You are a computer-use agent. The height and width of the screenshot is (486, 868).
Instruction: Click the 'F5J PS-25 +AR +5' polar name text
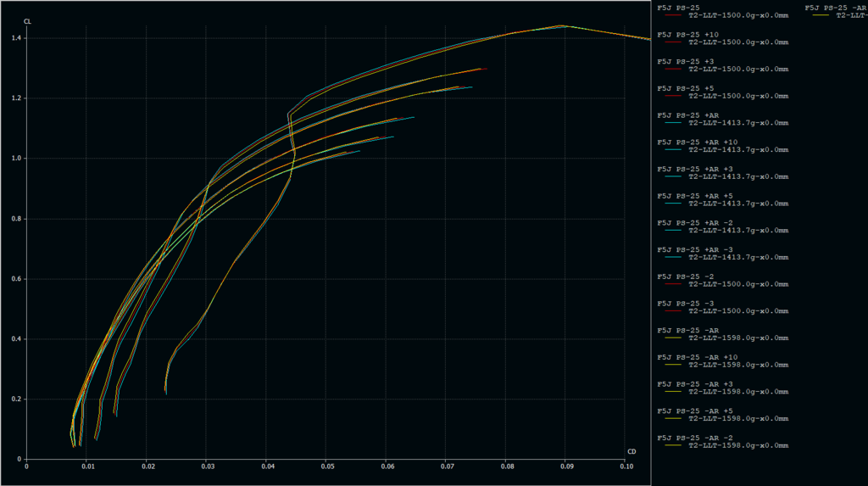point(694,196)
